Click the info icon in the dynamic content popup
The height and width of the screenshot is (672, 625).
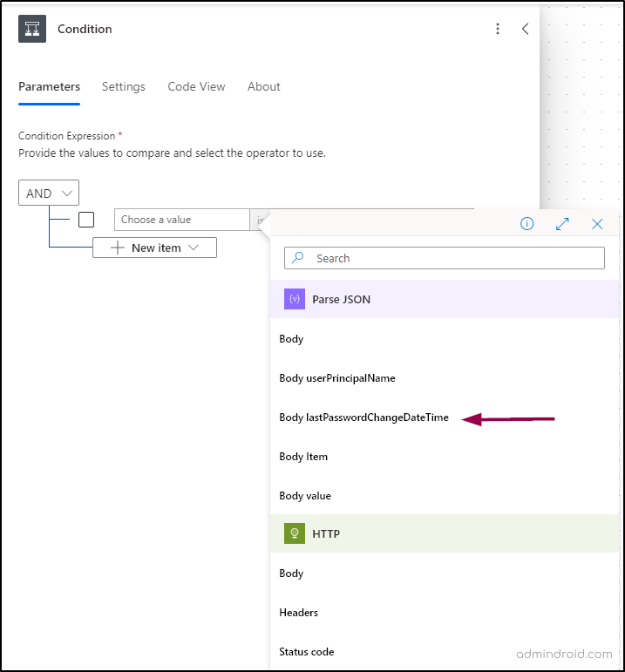pyautogui.click(x=526, y=224)
